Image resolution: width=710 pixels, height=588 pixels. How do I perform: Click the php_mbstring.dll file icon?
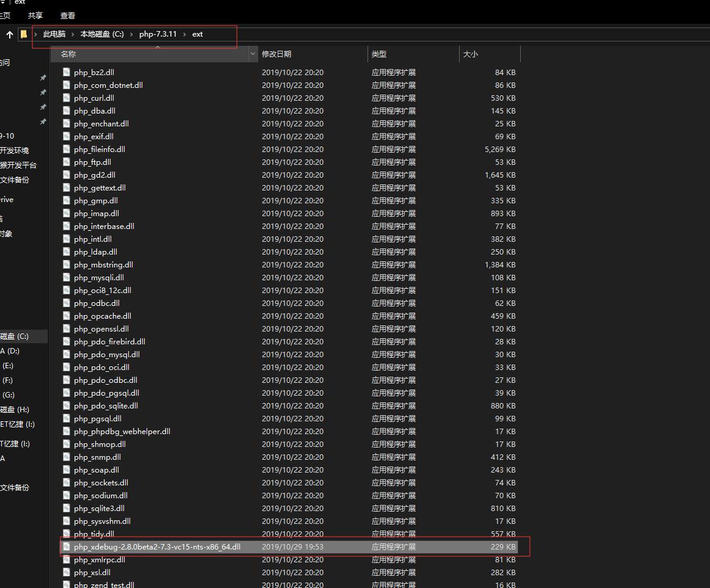(x=66, y=264)
